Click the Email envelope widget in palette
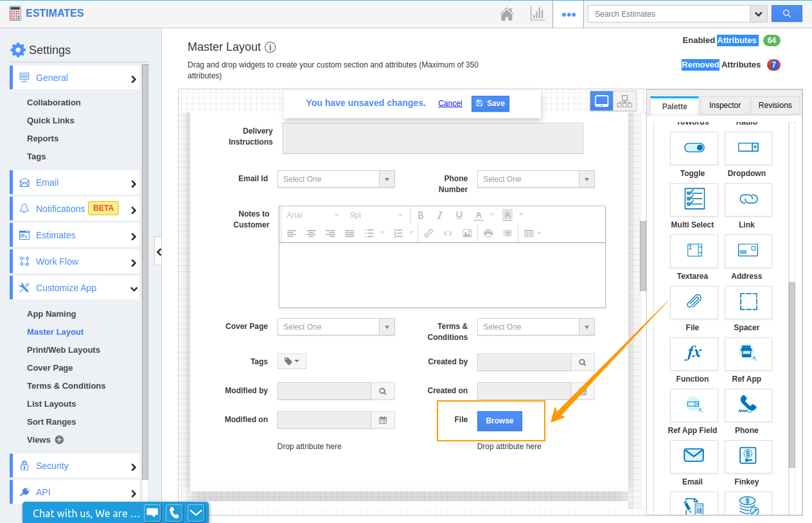This screenshot has width=812, height=523. 693,457
